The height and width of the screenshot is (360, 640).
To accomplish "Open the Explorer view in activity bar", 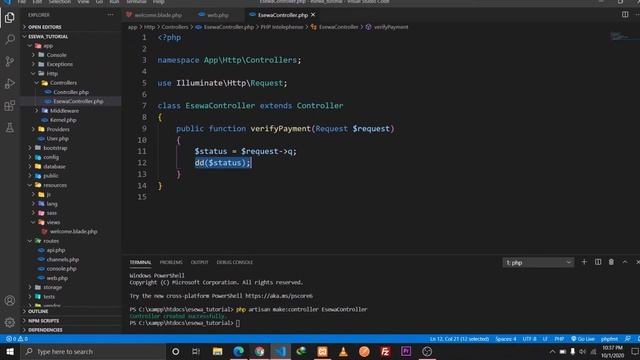I will [10, 18].
